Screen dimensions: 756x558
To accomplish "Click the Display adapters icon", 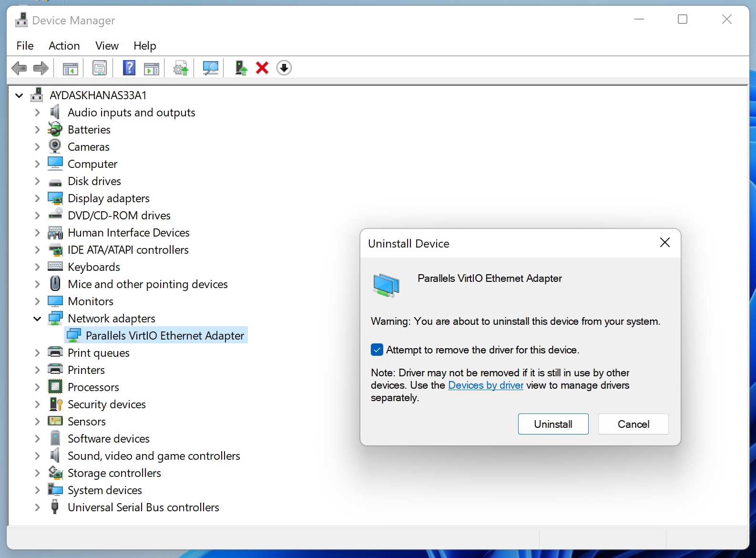I will coord(55,198).
